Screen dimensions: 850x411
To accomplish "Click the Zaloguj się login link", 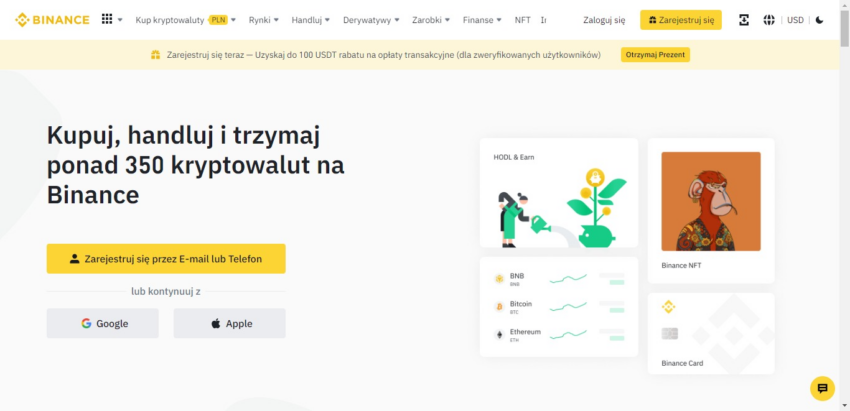I will [604, 19].
